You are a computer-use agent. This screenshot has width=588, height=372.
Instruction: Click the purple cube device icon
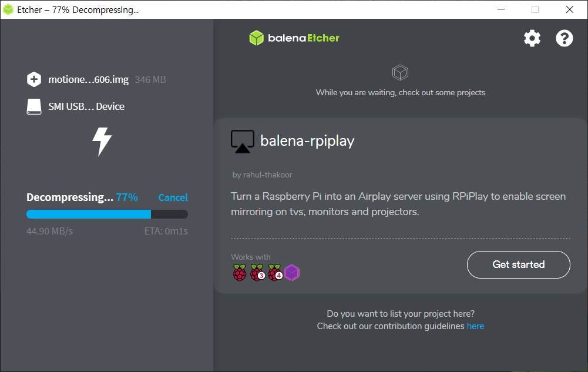[292, 273]
